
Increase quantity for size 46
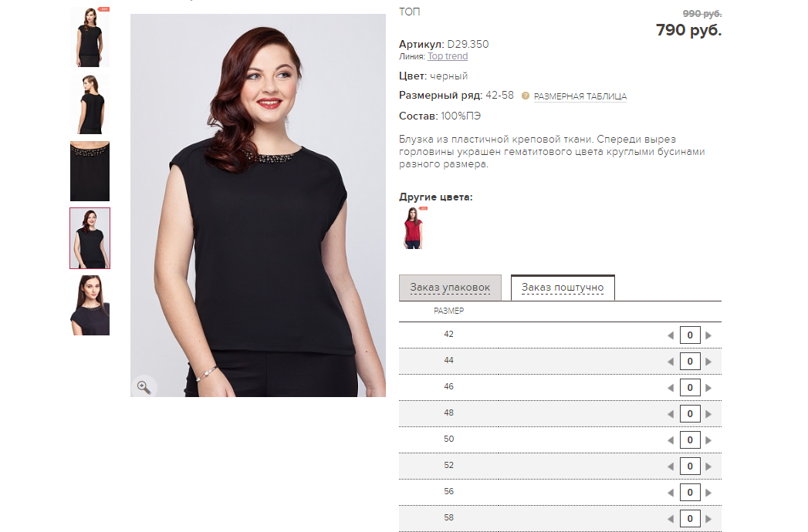pyautogui.click(x=708, y=388)
